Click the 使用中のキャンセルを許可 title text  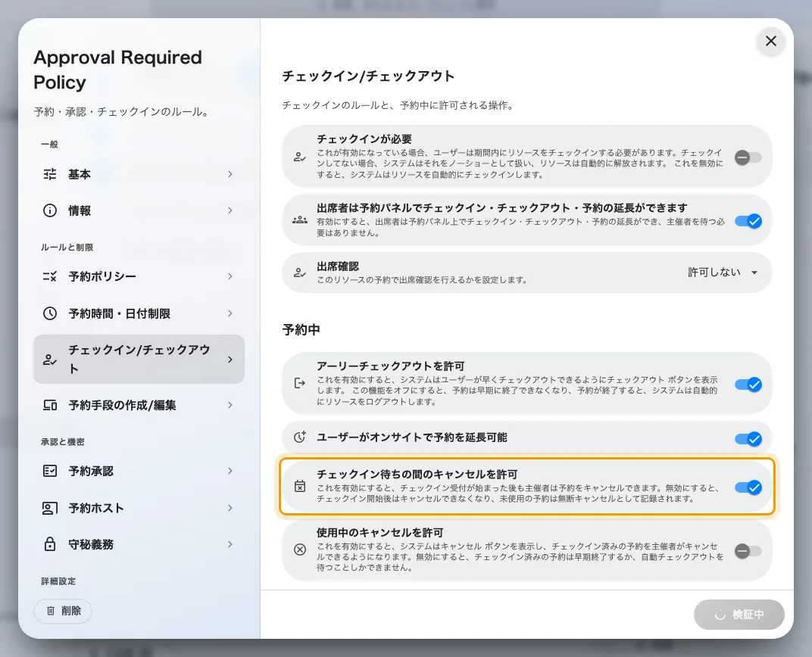pos(380,532)
